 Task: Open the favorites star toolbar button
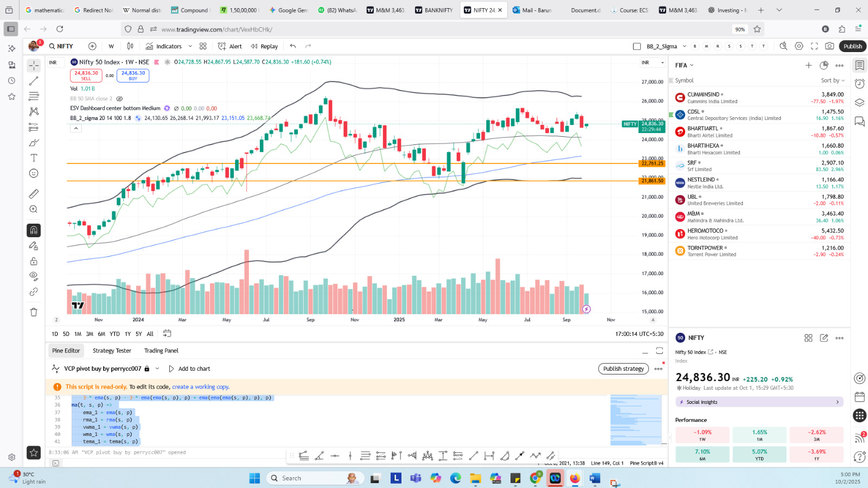pos(34,452)
